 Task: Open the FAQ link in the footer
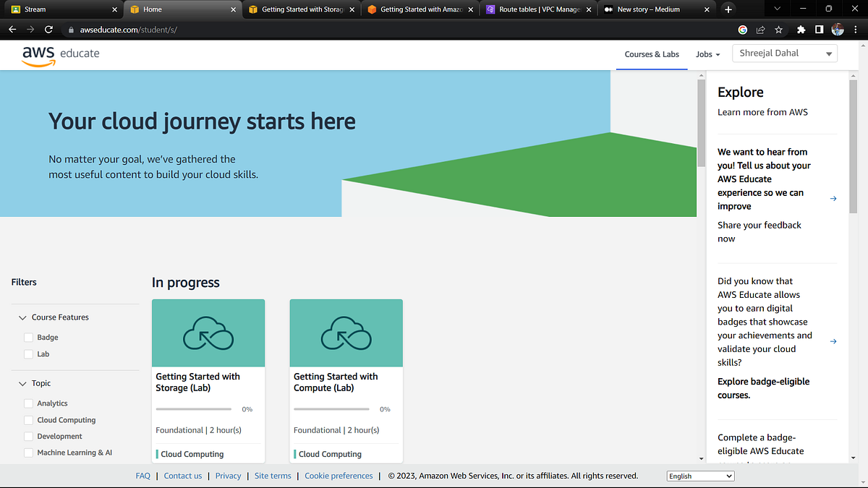click(142, 476)
